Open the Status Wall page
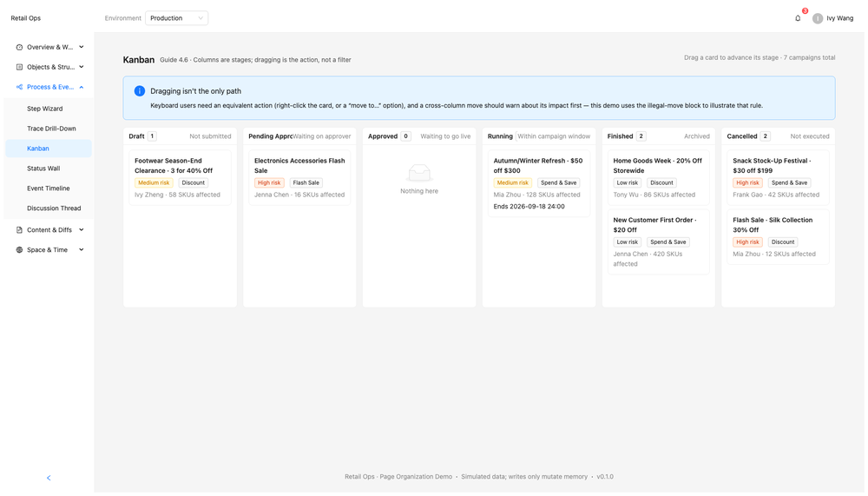The image size is (868, 496). click(x=48, y=169)
